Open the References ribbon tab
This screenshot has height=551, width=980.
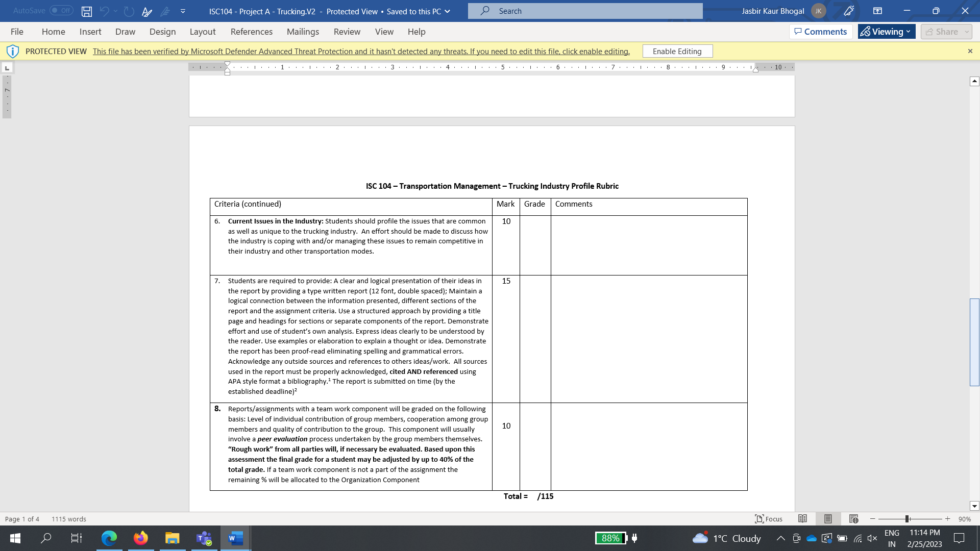pyautogui.click(x=251, y=32)
